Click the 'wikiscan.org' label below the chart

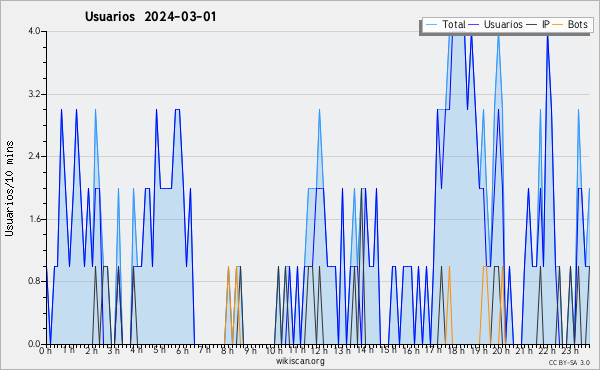[300, 361]
